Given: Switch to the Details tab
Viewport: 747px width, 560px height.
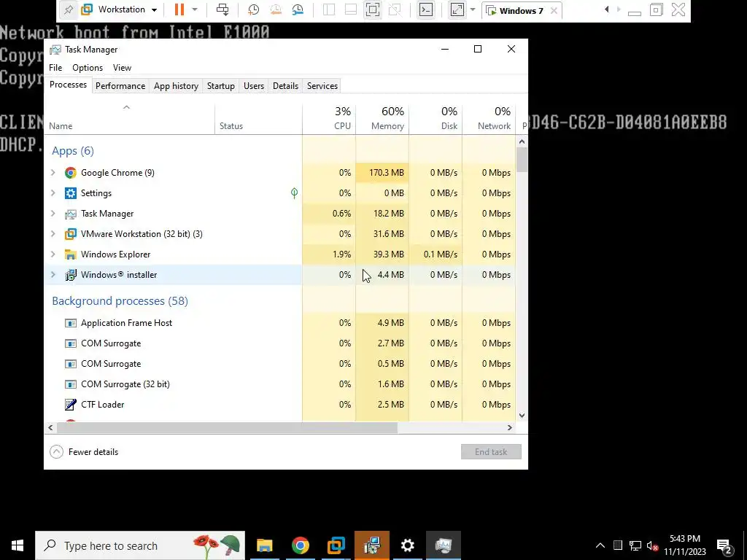Looking at the screenshot, I should point(285,86).
